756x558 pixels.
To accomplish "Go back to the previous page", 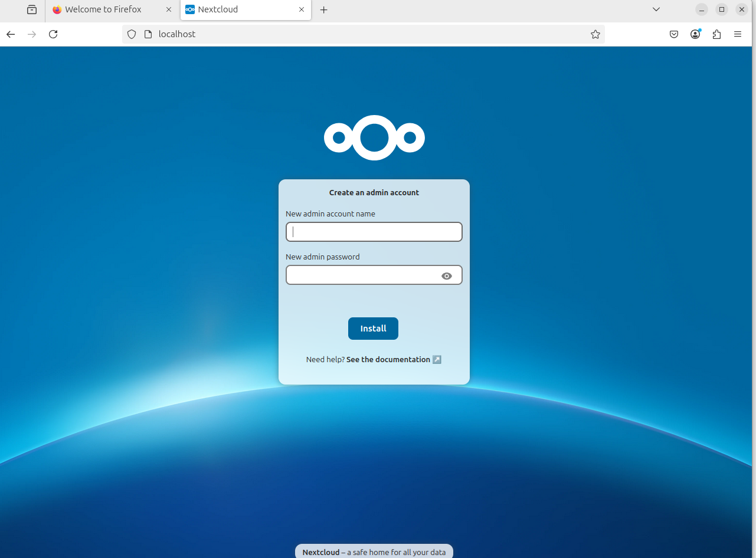I will [x=11, y=34].
